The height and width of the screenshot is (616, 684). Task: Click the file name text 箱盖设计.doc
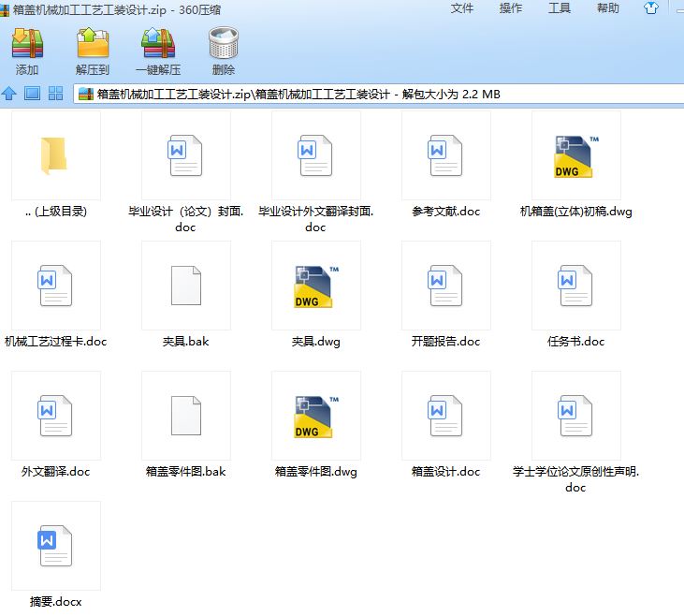[x=445, y=472]
